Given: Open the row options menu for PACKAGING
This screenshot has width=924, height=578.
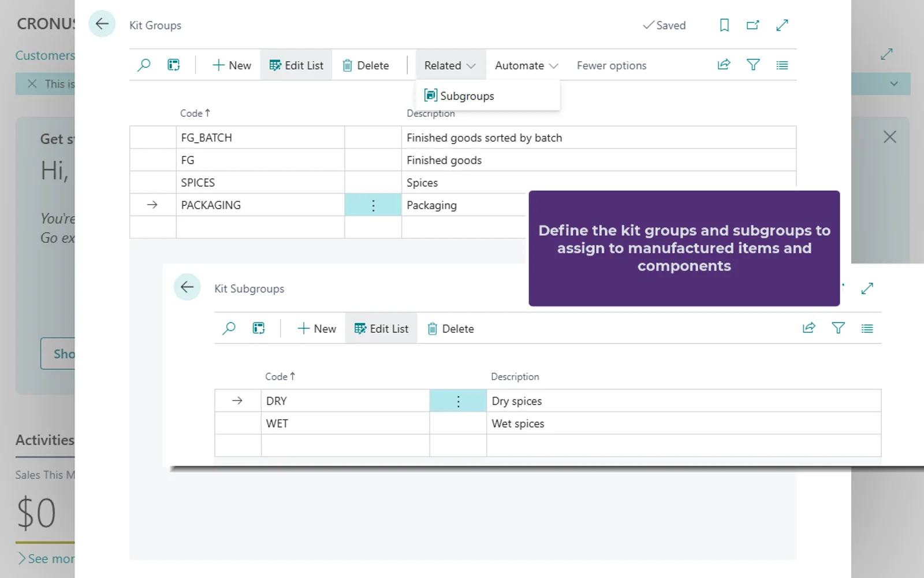Looking at the screenshot, I should (373, 205).
